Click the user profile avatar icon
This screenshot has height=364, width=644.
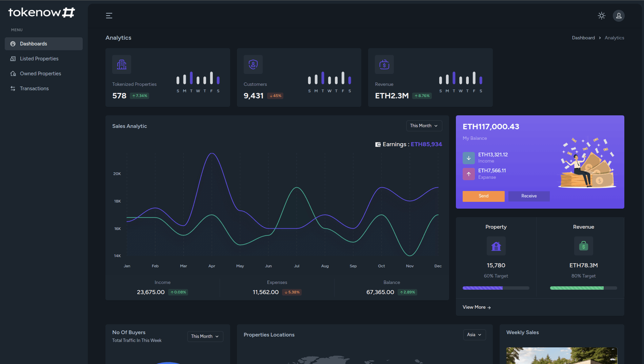[x=618, y=16]
